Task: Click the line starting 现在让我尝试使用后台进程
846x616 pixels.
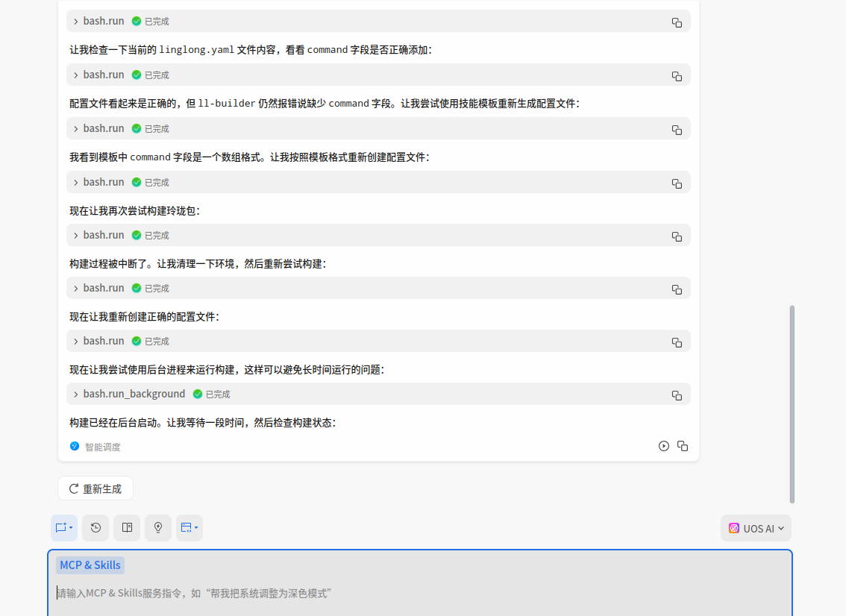Action: tap(227, 370)
